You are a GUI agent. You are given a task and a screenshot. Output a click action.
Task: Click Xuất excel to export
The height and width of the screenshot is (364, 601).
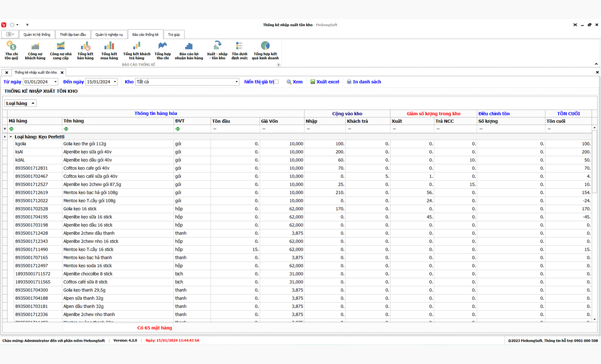click(x=325, y=82)
